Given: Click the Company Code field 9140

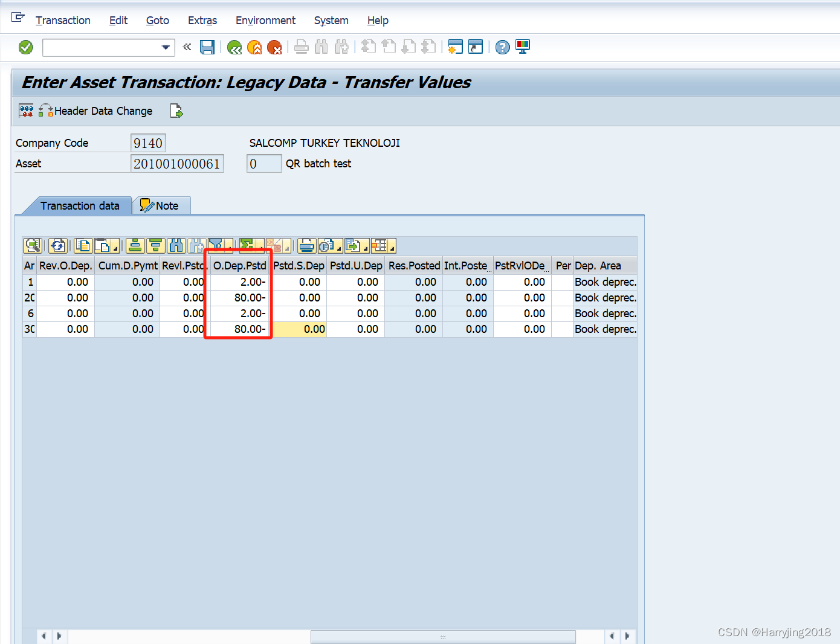Looking at the screenshot, I should tap(148, 143).
